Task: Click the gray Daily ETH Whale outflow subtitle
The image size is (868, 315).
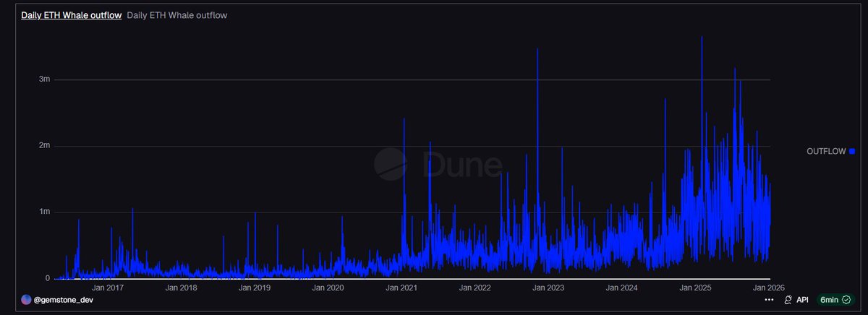Action: 177,15
